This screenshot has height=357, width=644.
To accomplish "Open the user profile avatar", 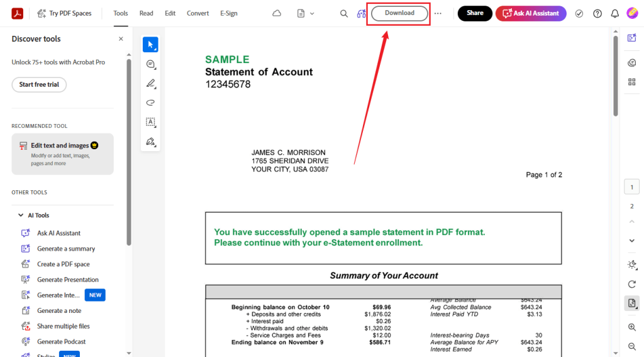I will [633, 13].
